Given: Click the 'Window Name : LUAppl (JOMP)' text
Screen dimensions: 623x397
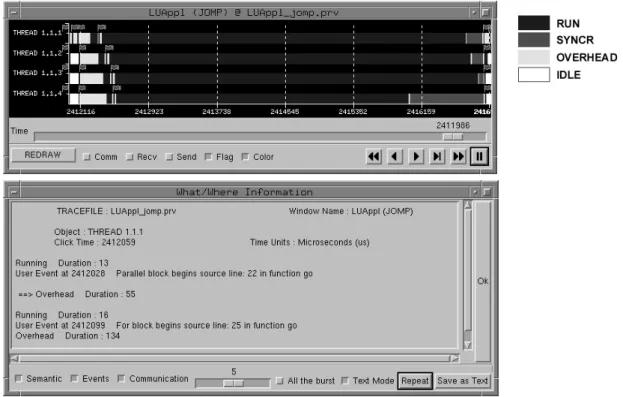Looking at the screenshot, I should pos(351,211).
